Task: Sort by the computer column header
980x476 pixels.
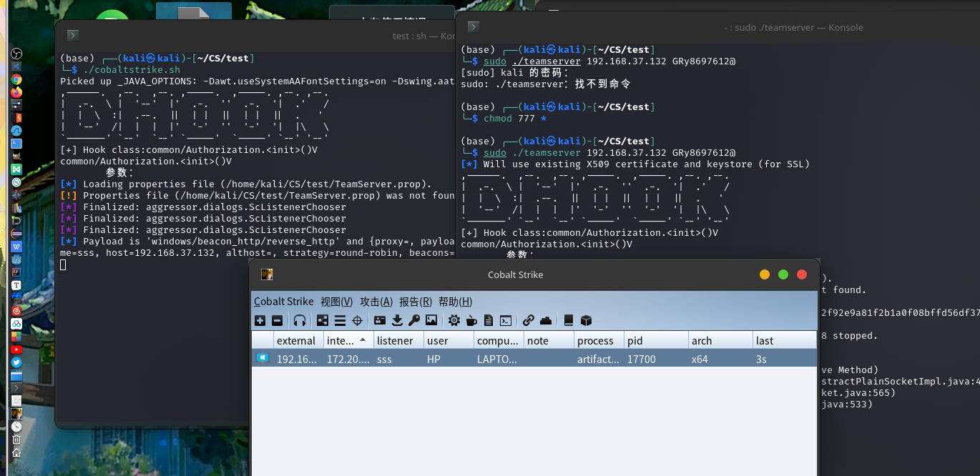Action: point(499,340)
